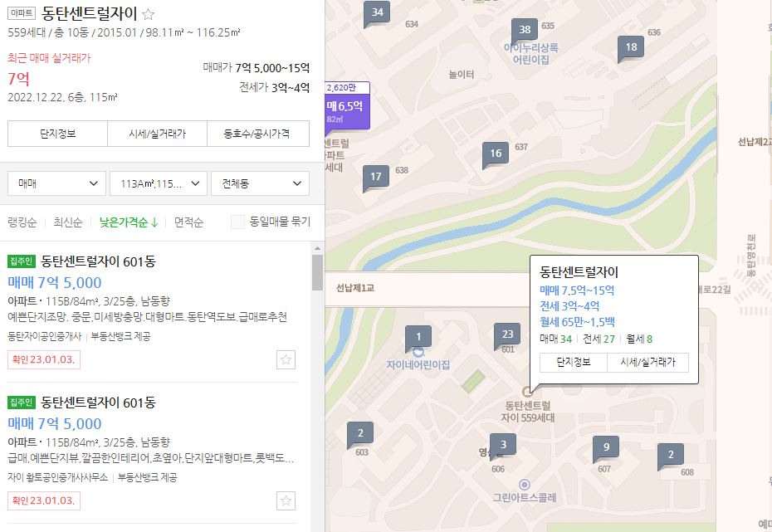Sort listings by 면적순

click(187, 222)
